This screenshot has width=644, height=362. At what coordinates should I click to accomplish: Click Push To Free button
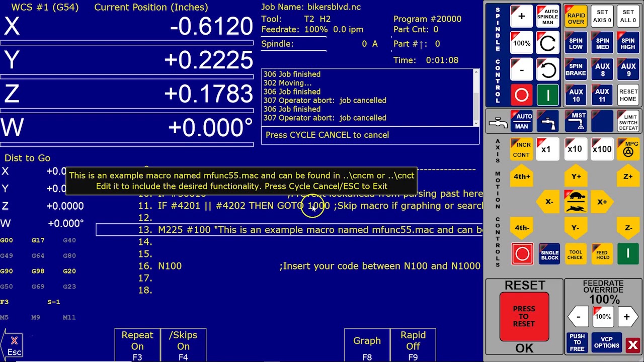pos(578,342)
